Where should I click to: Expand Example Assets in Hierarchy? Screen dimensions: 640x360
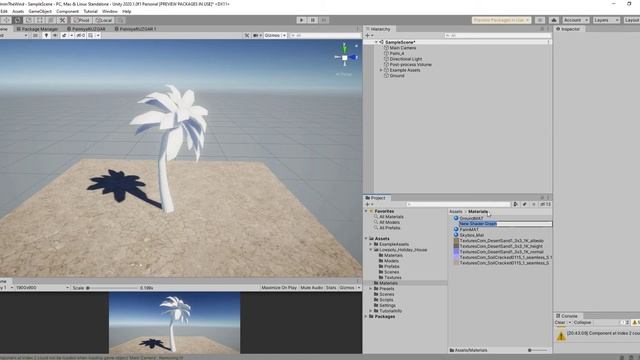[x=381, y=70]
